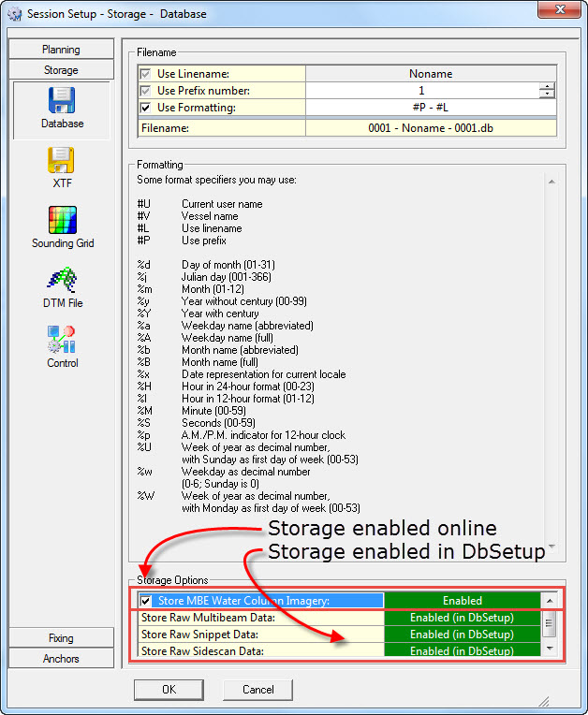
Task: Edit the formatting string #P - #L
Action: (431, 108)
